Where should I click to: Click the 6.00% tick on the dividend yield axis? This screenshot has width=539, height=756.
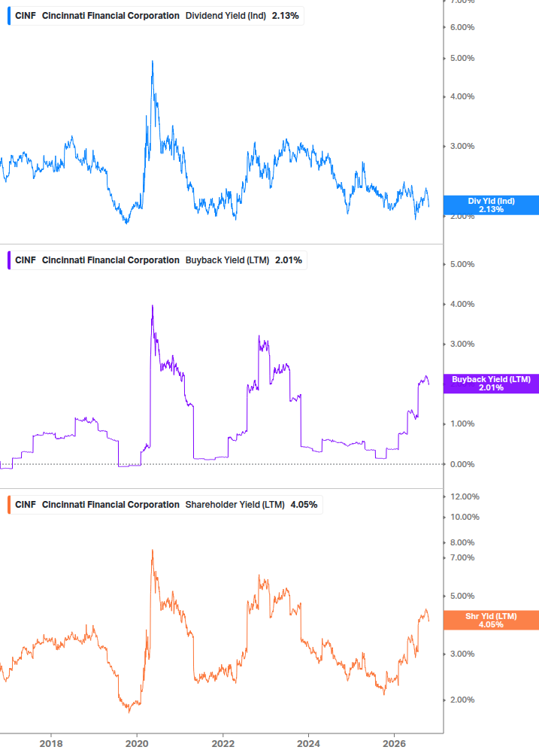(462, 28)
